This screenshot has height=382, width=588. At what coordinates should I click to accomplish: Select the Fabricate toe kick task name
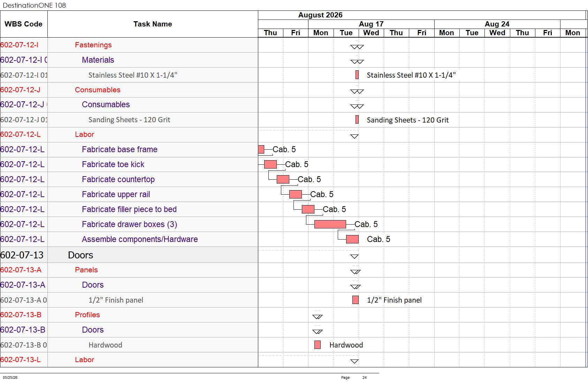[x=113, y=164]
